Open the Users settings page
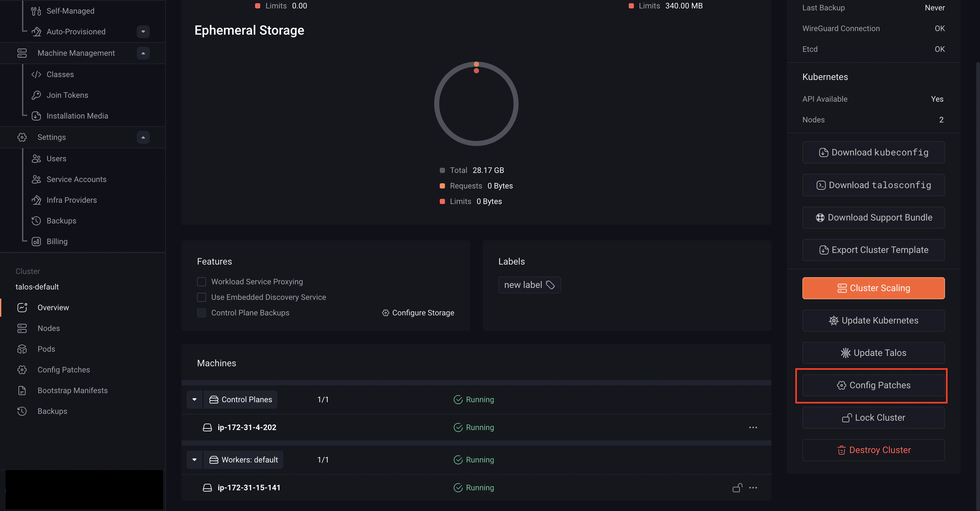Image resolution: width=980 pixels, height=511 pixels. (56, 158)
